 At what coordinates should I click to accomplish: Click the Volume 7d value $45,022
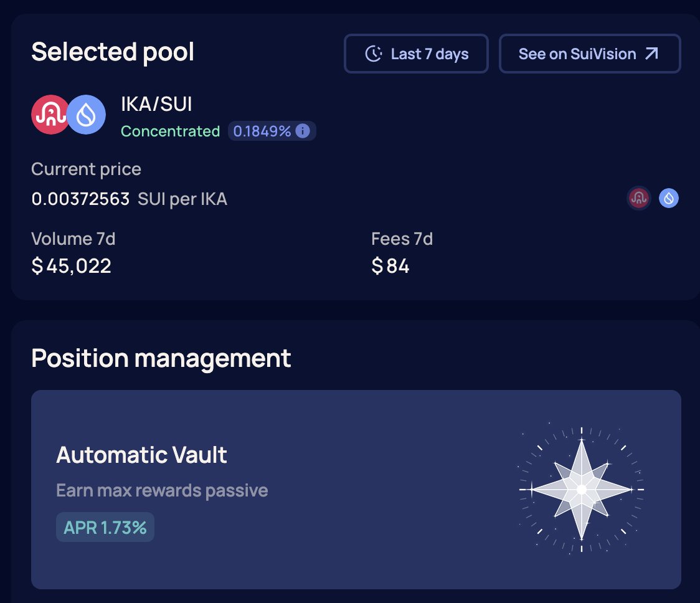pos(72,266)
